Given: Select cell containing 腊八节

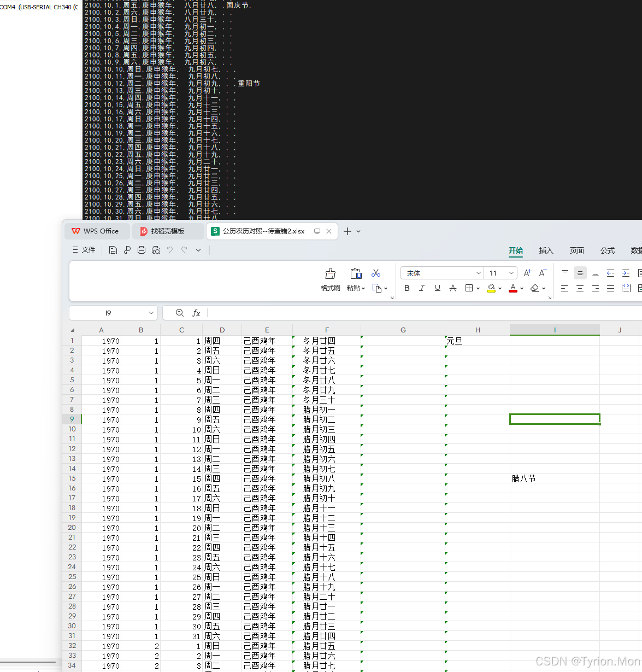Looking at the screenshot, I should pos(555,478).
